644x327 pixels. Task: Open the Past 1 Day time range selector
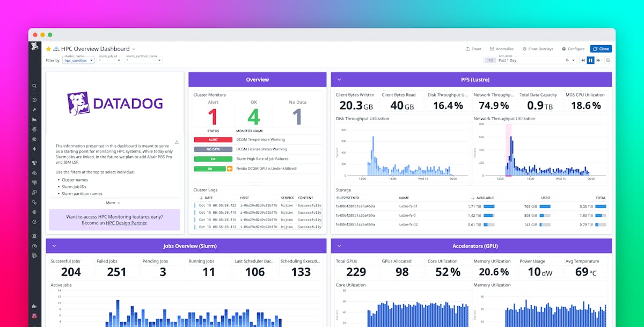coord(516,60)
